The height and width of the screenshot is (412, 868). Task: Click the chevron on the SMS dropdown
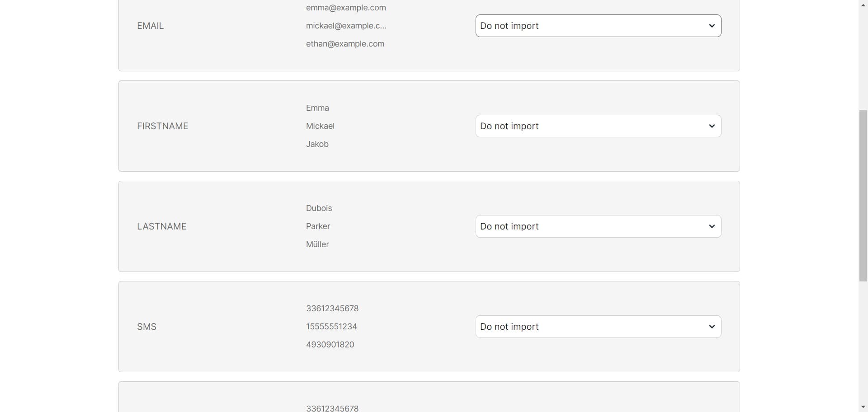712,326
